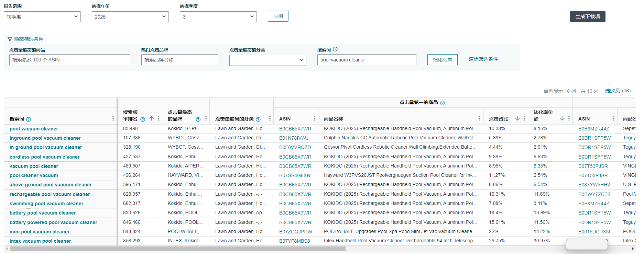644x254 pixels.
Task: Open the column menu for 商品名称
Action: 480,118
